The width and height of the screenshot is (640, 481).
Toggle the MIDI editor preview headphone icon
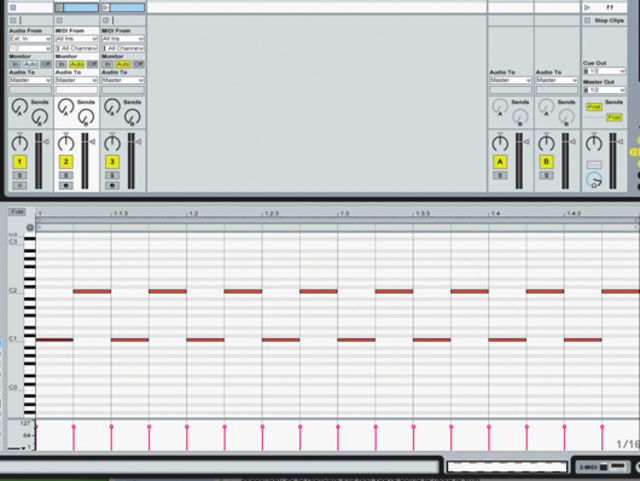pyautogui.click(x=30, y=227)
